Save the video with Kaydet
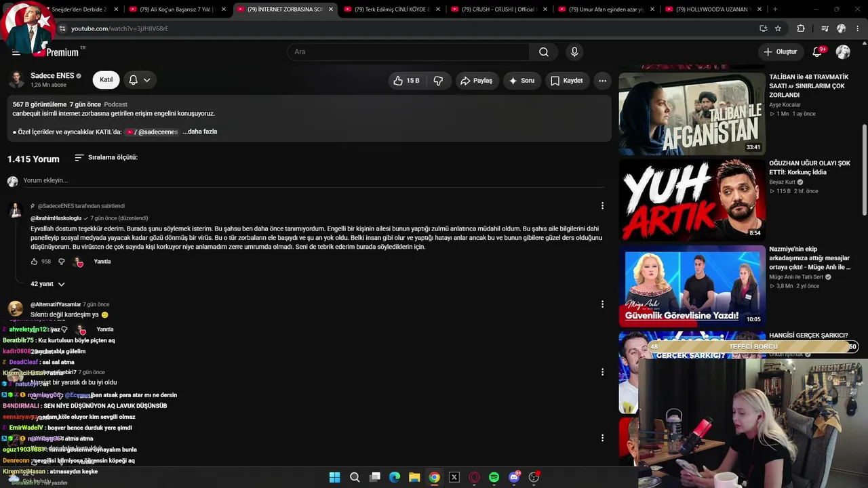The image size is (868, 488). 566,81
